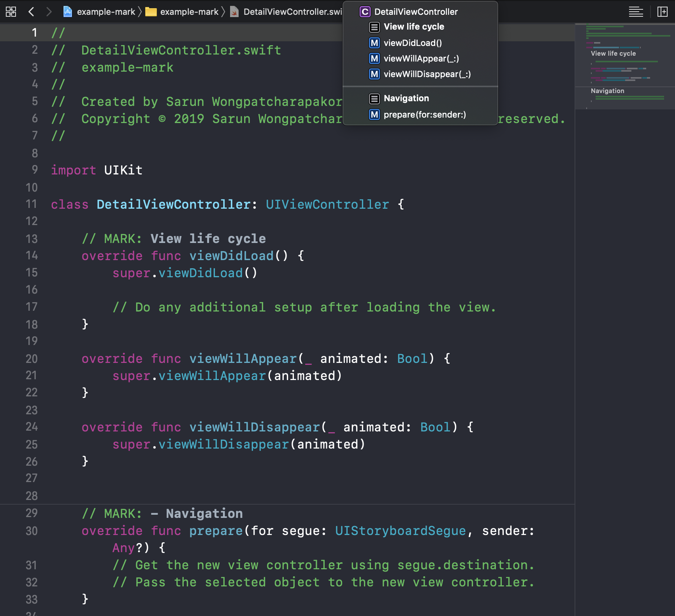675x616 pixels.
Task: Open example-mark project breadcrumb dropdown
Action: pos(106,12)
